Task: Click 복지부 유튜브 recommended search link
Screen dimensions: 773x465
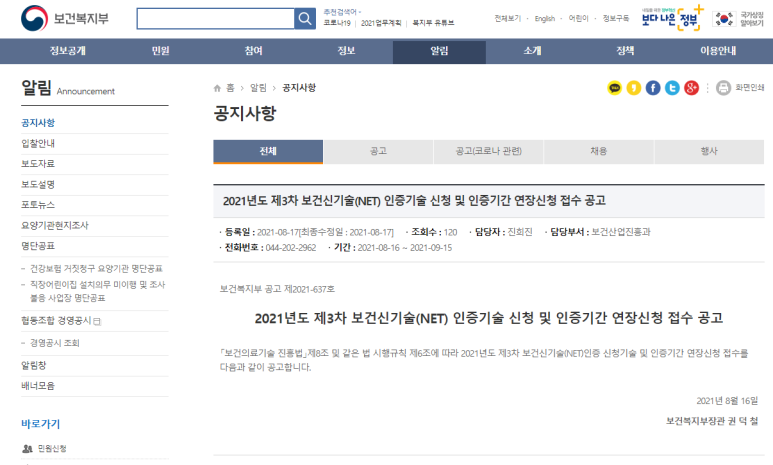Action: click(x=433, y=23)
